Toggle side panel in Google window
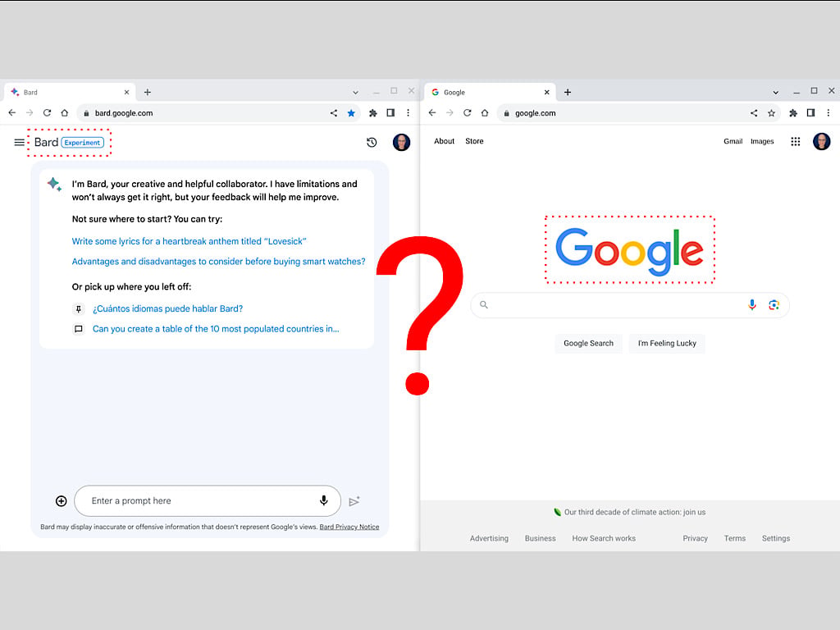This screenshot has width=840, height=630. point(810,113)
